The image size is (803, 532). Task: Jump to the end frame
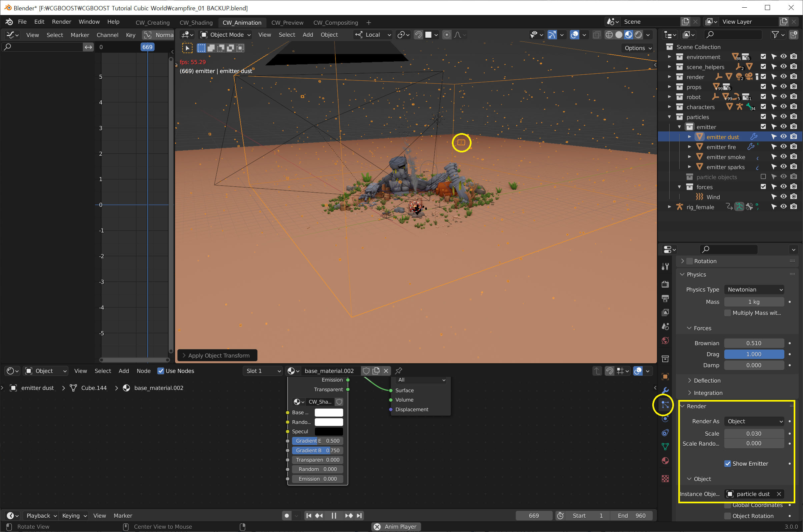(x=359, y=515)
